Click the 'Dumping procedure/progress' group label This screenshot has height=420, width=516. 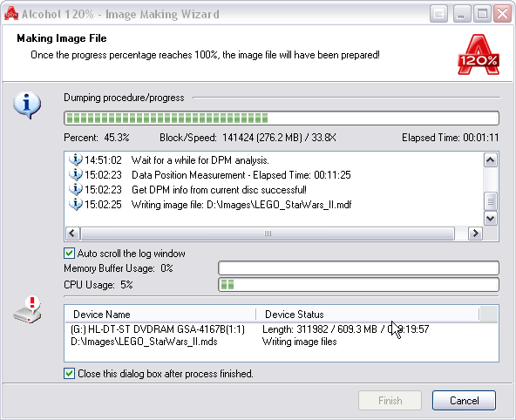pyautogui.click(x=124, y=98)
